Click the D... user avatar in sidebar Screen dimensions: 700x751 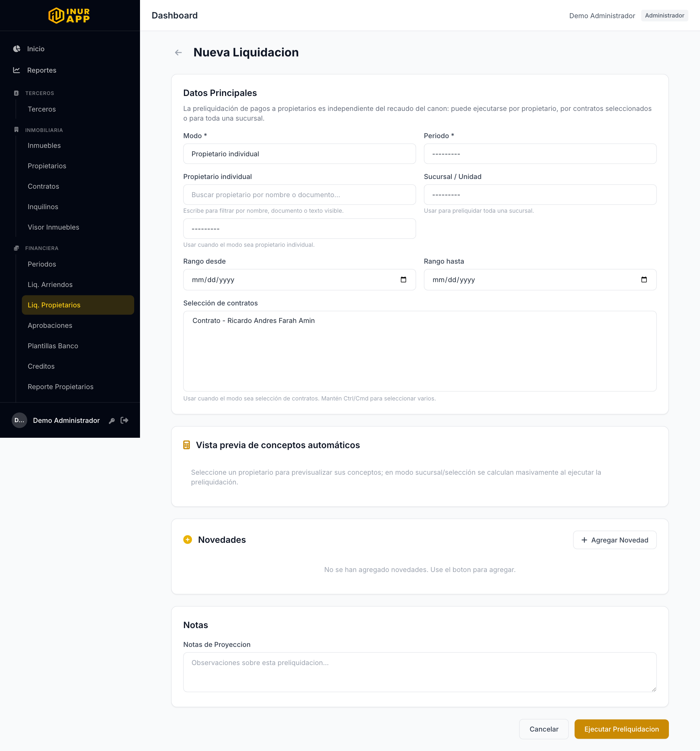click(19, 420)
